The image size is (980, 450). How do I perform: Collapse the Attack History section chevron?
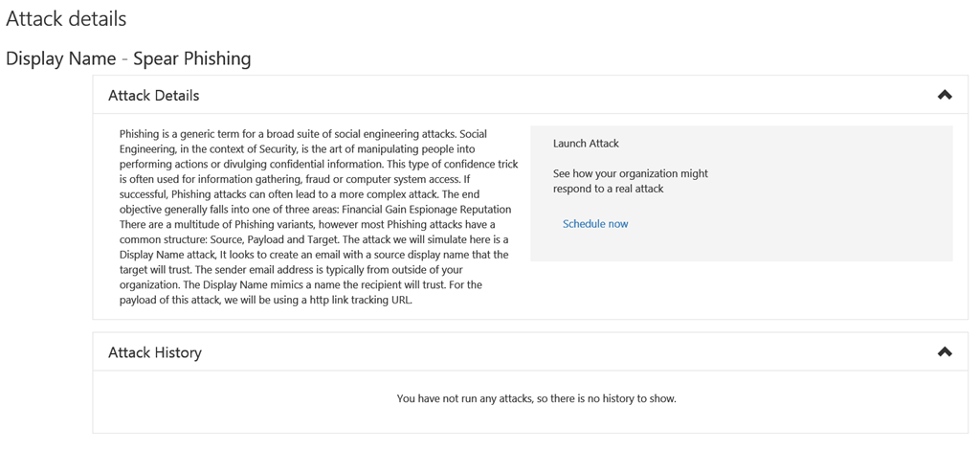(945, 352)
